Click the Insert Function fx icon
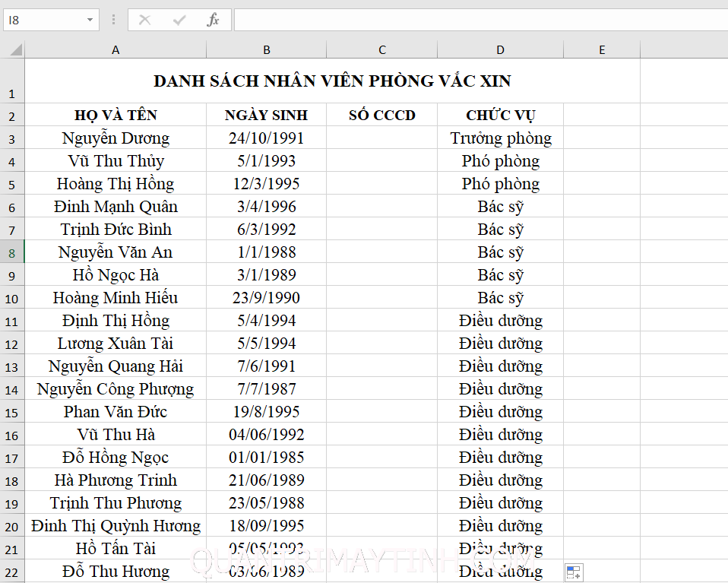728x583 pixels. pos(213,20)
